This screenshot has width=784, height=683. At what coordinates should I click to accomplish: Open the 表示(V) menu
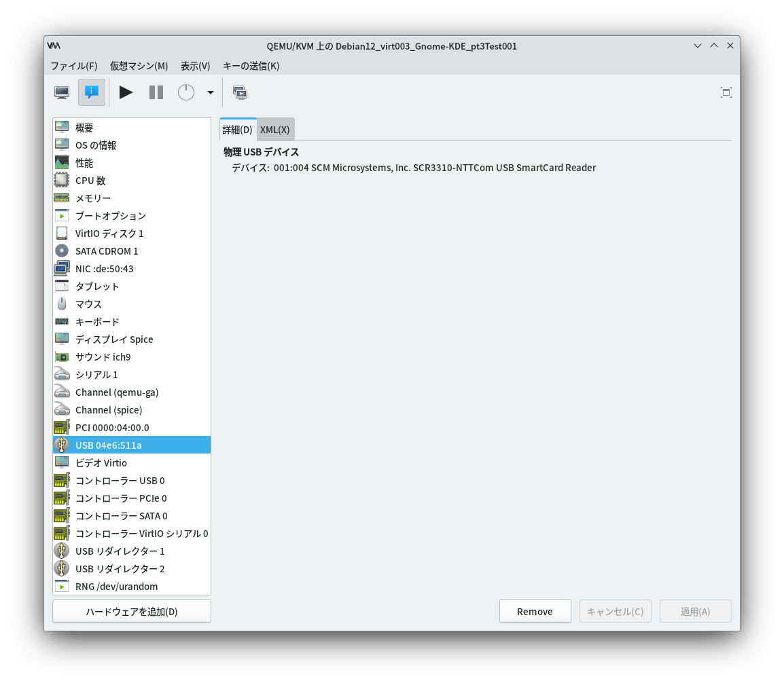click(x=195, y=66)
